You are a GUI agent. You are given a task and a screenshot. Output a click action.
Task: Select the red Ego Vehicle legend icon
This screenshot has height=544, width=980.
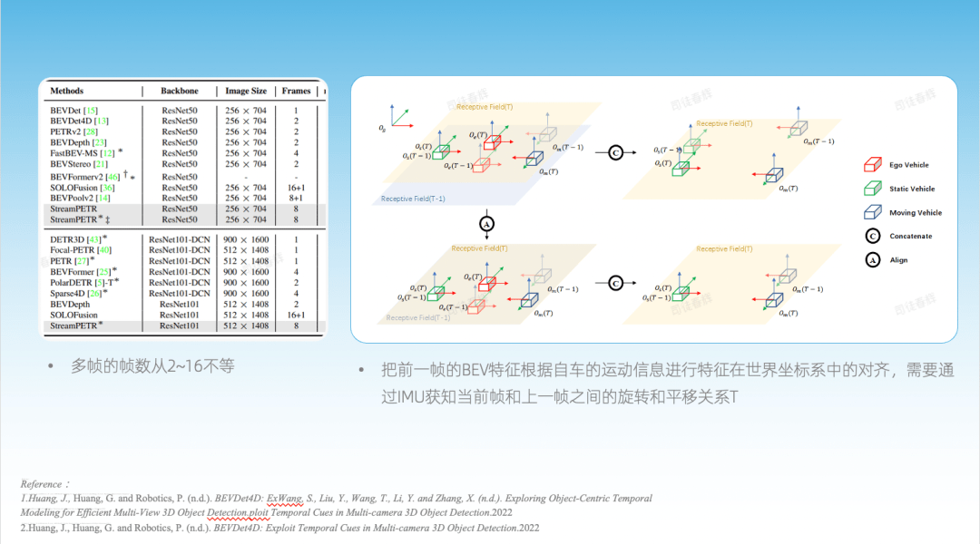click(873, 165)
